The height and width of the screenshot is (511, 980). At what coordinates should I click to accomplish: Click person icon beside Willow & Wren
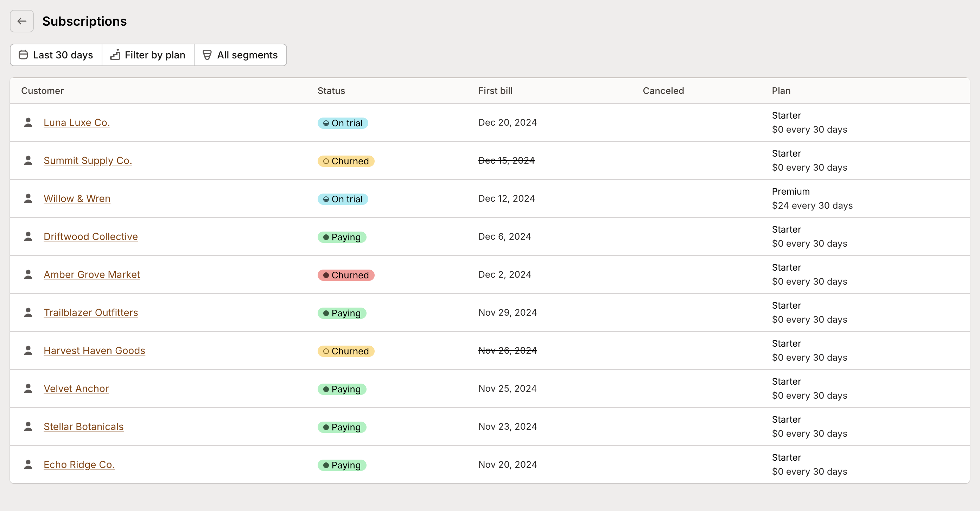click(28, 198)
